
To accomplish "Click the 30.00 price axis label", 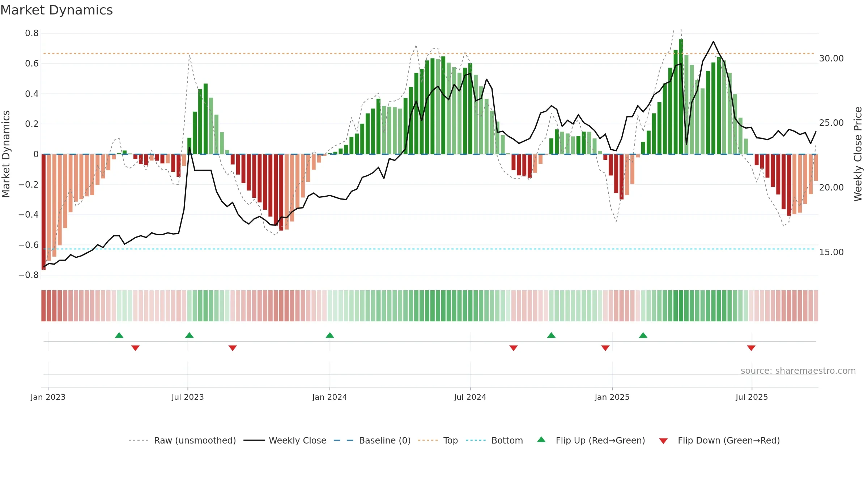I will pyautogui.click(x=831, y=59).
